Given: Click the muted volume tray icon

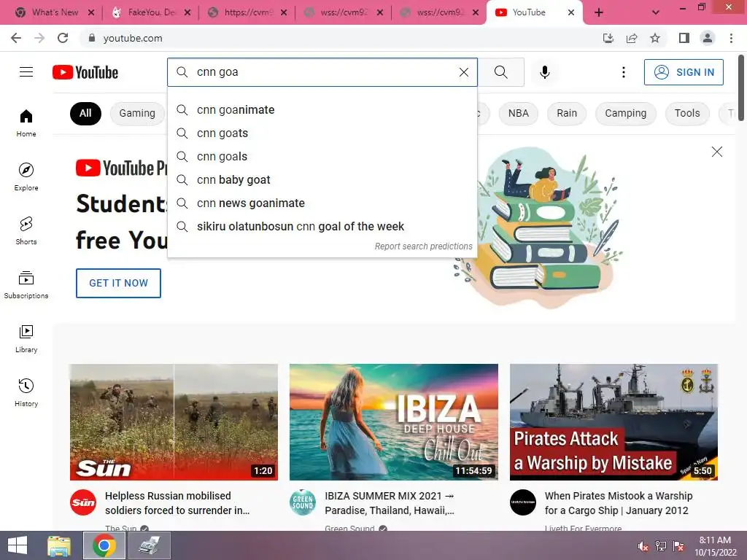Looking at the screenshot, I should 643,546.
